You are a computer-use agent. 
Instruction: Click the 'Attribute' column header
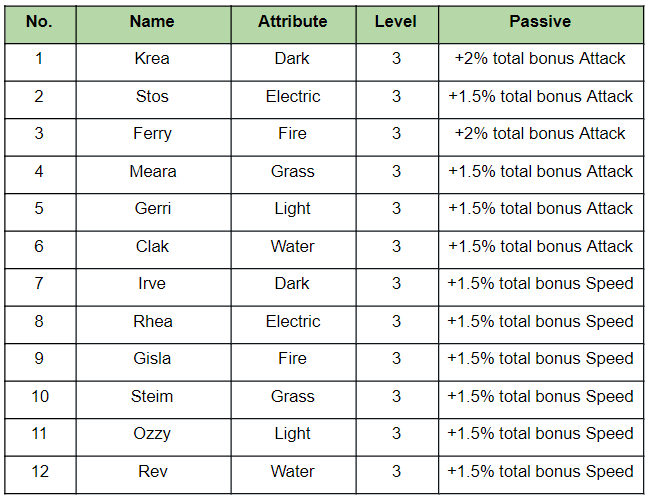pyautogui.click(x=292, y=21)
